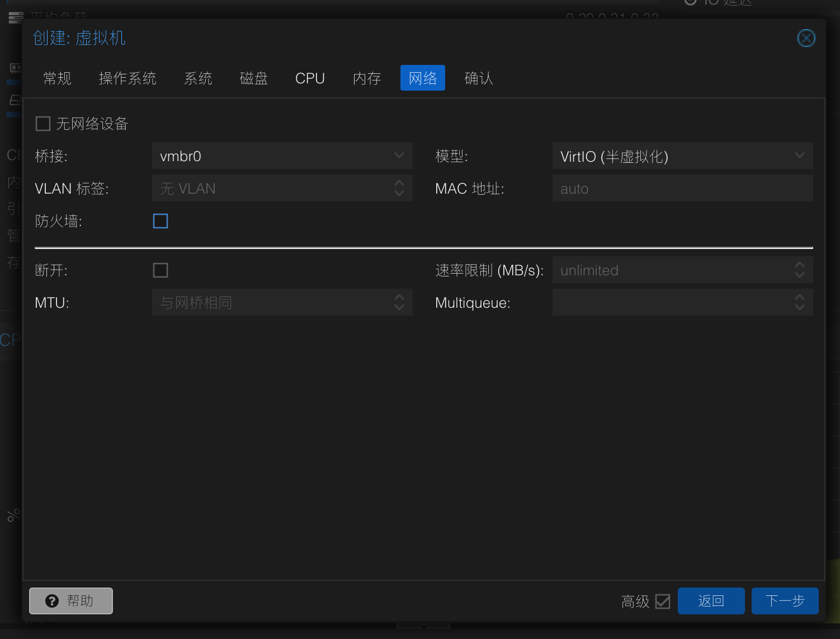Go to the CPU tab
Image resolution: width=840 pixels, height=639 pixels.
[310, 78]
